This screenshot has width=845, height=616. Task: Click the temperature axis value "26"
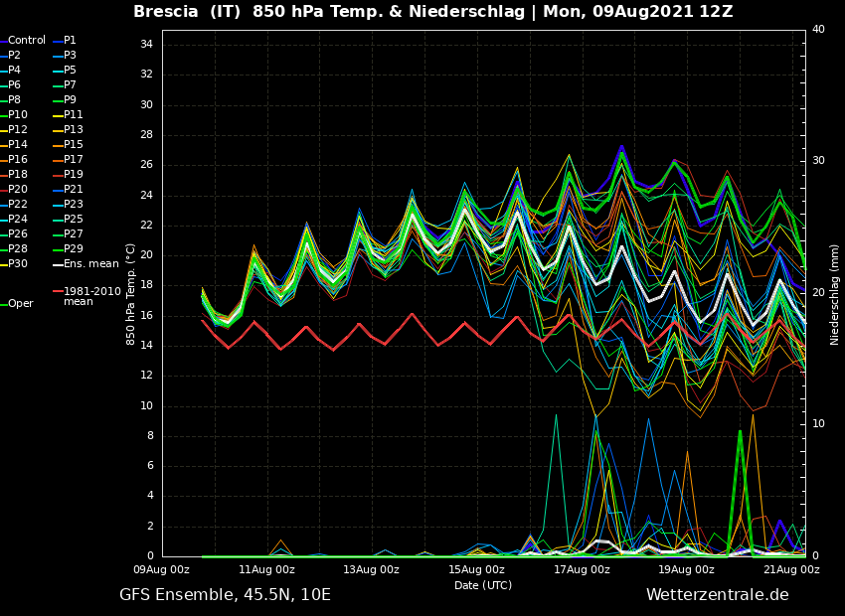146,165
